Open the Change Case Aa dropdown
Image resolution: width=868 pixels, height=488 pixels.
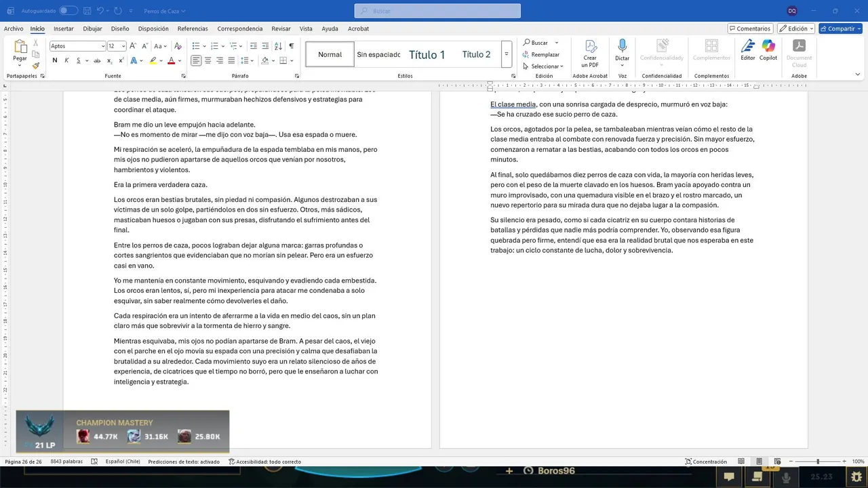(160, 46)
